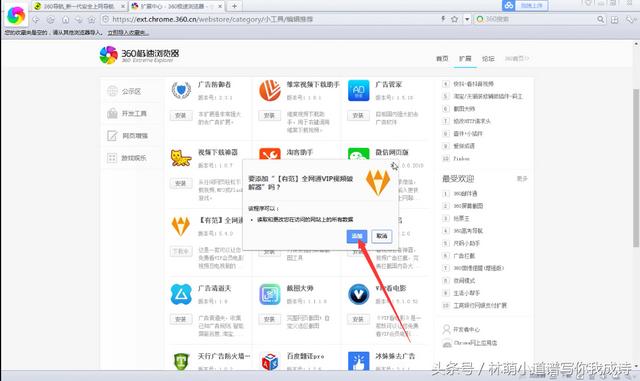Close the 扩展中心 tab
Image resolution: width=640 pixels, height=381 pixels.
[220, 6]
